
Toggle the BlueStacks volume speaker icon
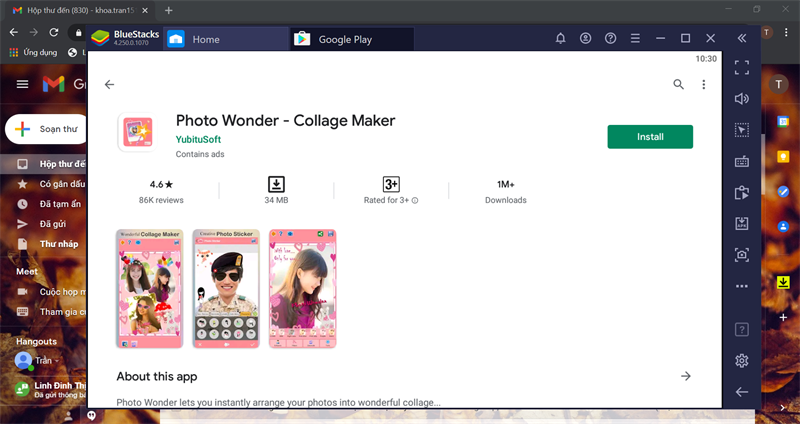[742, 99]
